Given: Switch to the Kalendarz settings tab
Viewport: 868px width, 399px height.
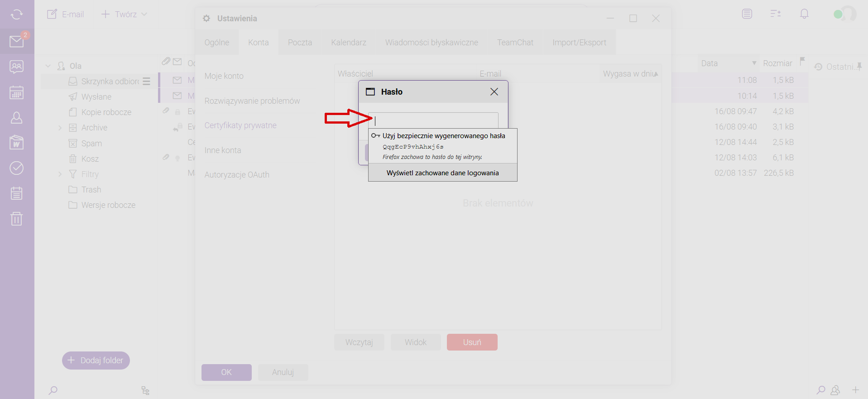Looking at the screenshot, I should (x=348, y=43).
